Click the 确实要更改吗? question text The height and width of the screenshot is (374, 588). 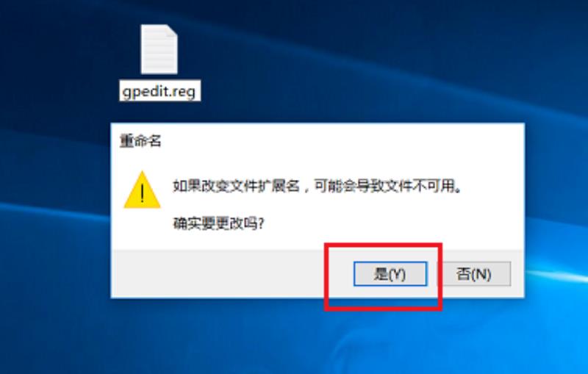(x=218, y=223)
